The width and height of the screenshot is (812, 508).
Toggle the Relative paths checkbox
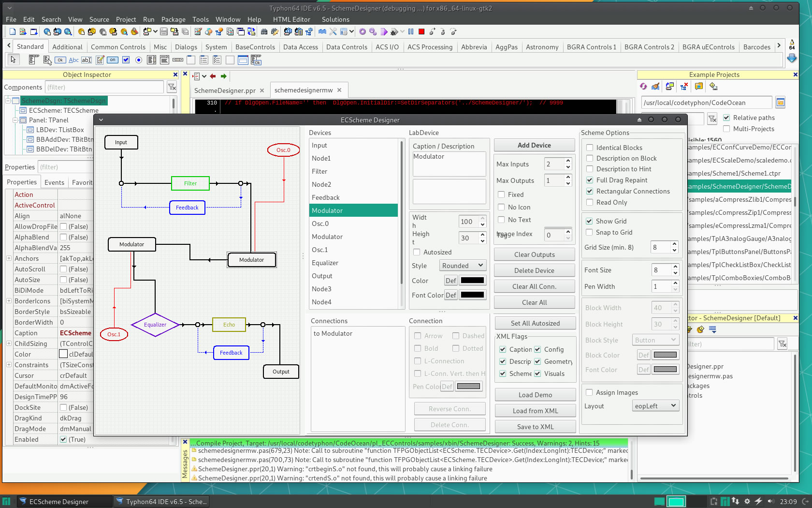(x=726, y=118)
